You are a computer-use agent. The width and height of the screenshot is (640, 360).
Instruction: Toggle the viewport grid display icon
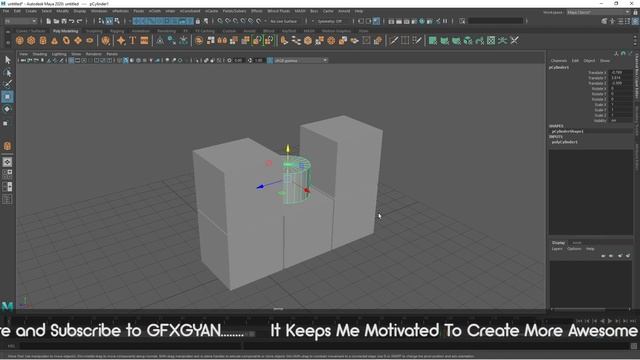pyautogui.click(x=71, y=60)
